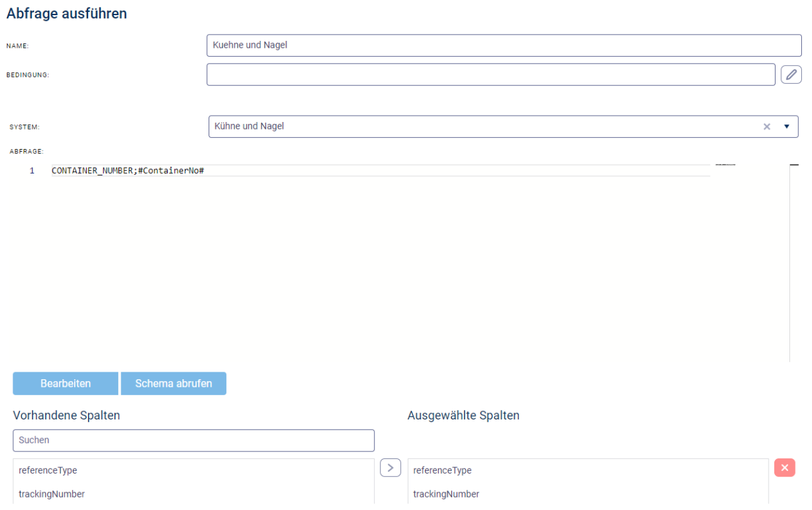Click into the empty Bedingung input field

[x=490, y=75]
